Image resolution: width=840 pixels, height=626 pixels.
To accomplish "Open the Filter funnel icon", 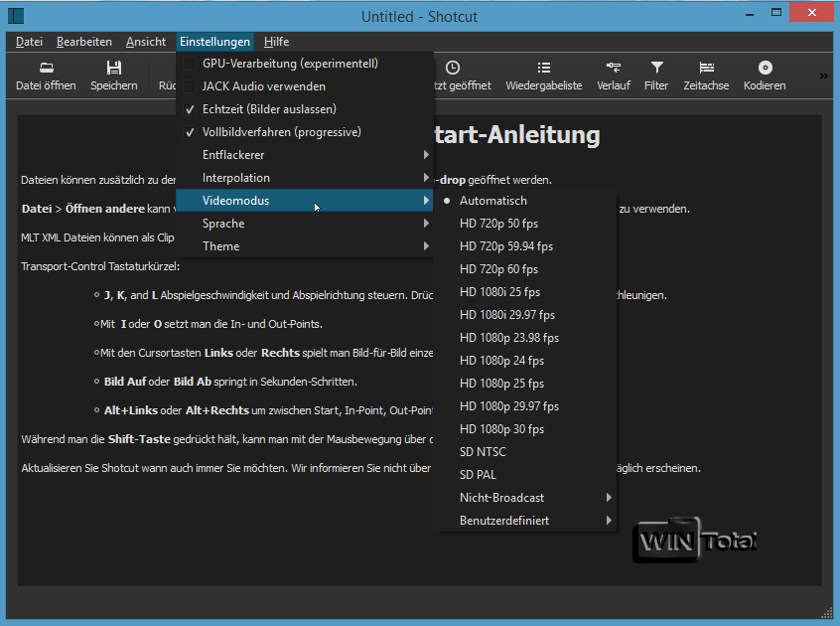I will coord(656,69).
